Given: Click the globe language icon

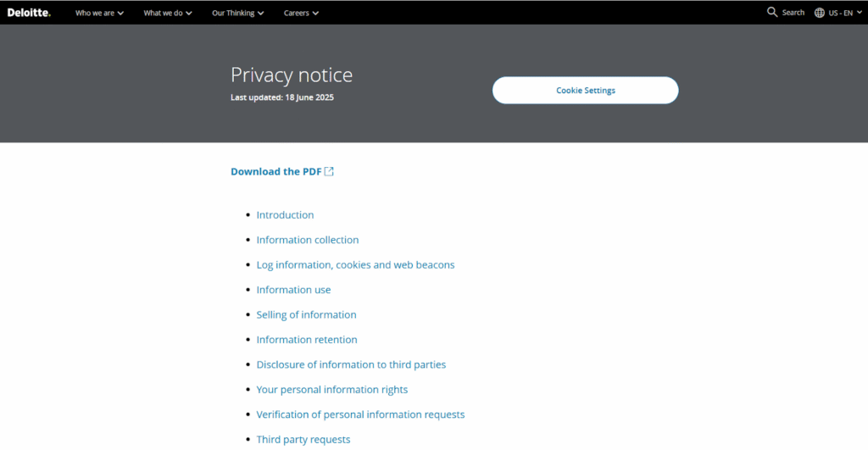Looking at the screenshot, I should (820, 13).
